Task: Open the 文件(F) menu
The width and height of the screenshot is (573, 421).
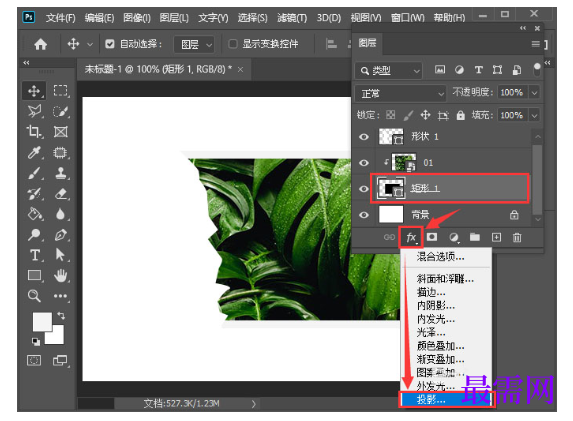Action: coord(61,18)
